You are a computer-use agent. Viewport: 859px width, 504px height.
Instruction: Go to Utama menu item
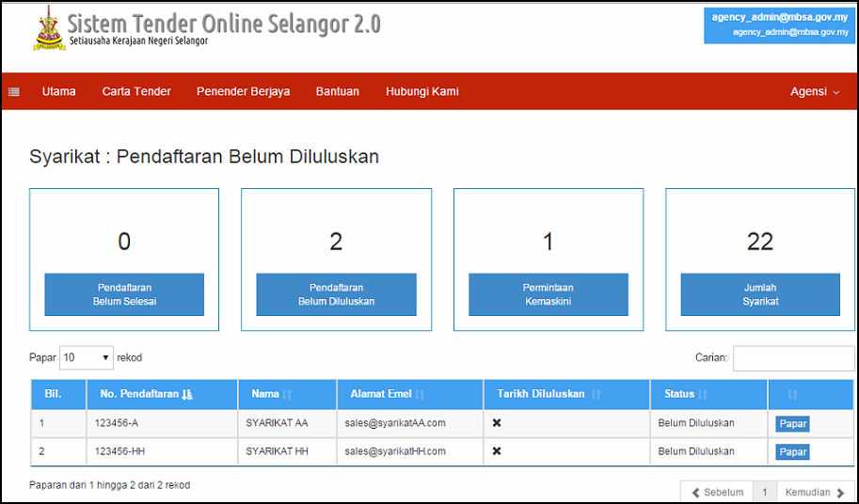58,92
